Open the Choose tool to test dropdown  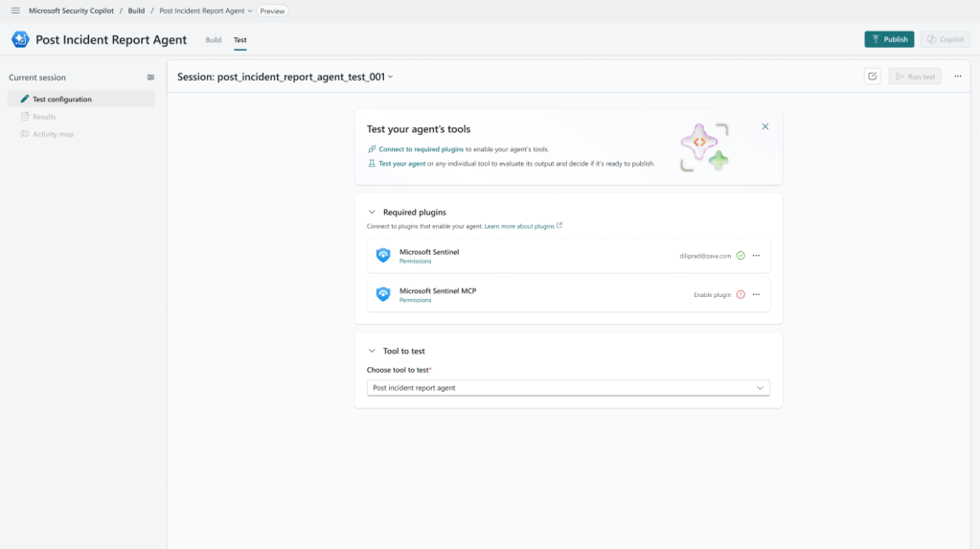568,388
